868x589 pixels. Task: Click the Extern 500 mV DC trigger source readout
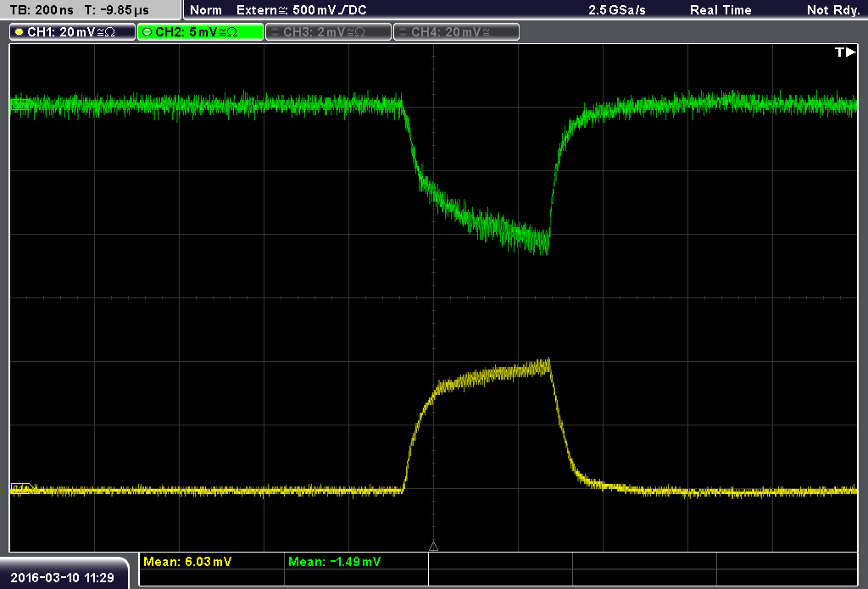click(x=301, y=10)
